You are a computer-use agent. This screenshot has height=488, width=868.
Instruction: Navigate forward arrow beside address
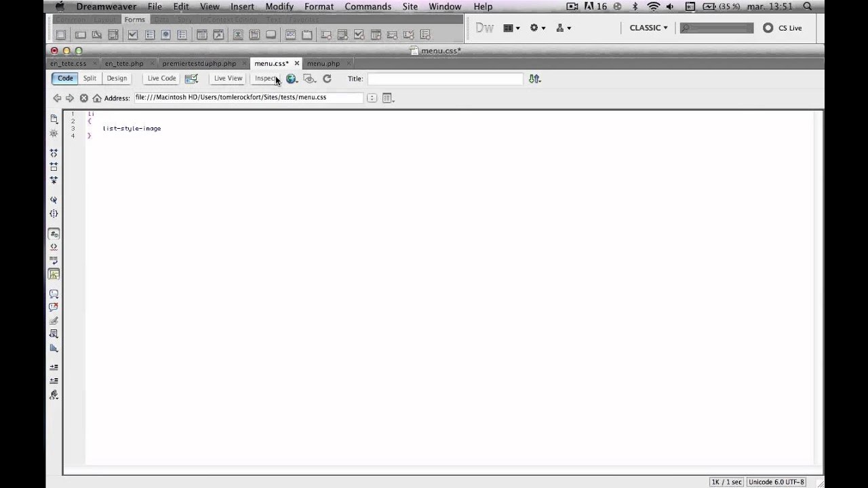(x=70, y=98)
